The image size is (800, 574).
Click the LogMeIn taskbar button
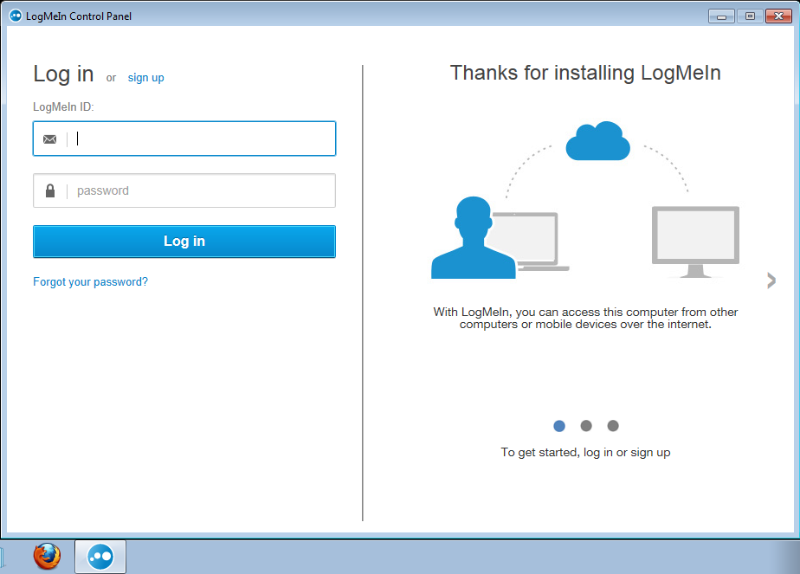point(100,556)
